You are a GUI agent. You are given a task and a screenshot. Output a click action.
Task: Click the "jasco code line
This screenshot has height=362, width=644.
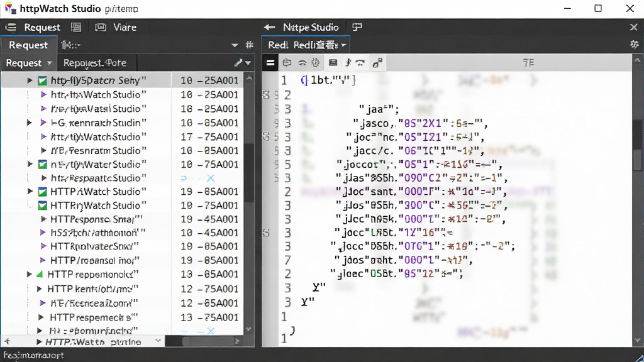pos(419,123)
